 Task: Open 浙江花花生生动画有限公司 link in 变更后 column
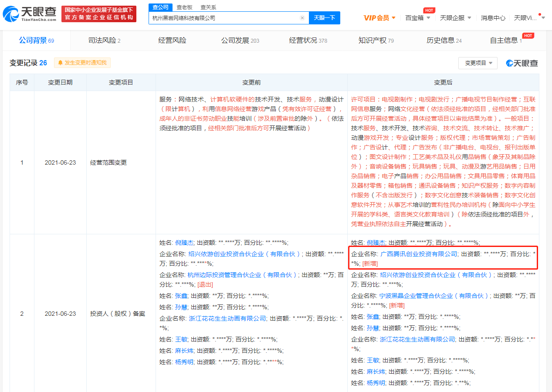click(x=418, y=339)
